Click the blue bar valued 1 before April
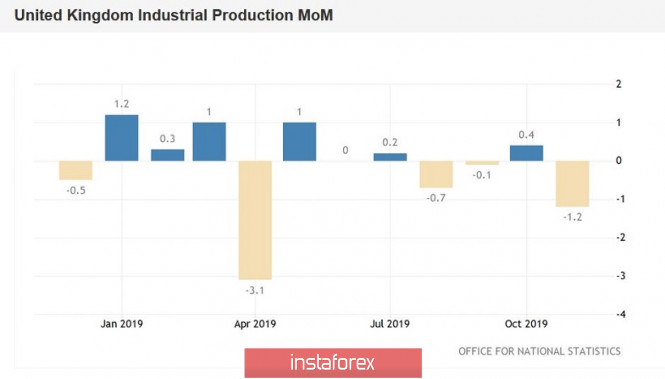This screenshot has width=665, height=379. pyautogui.click(x=209, y=142)
